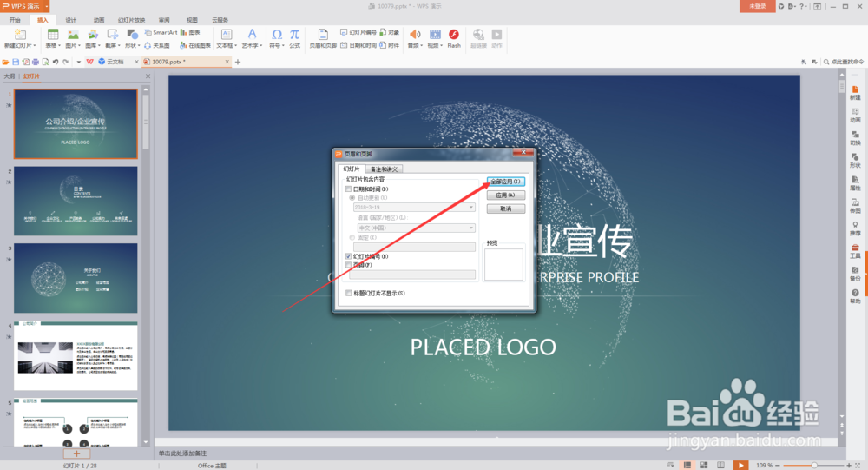The width and height of the screenshot is (868, 470).
Task: Switch to the 幻灯片放映 ribbon tab
Action: (x=131, y=20)
